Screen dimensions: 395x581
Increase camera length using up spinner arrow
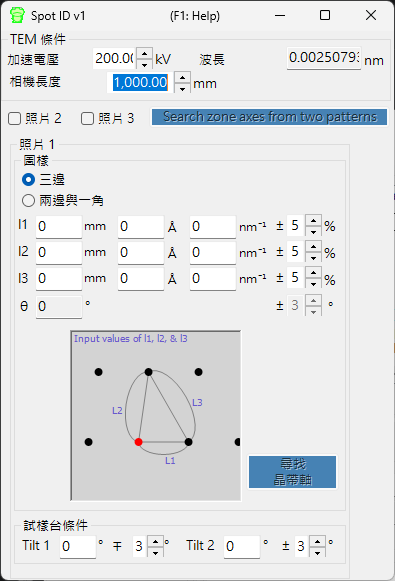[x=182, y=77]
